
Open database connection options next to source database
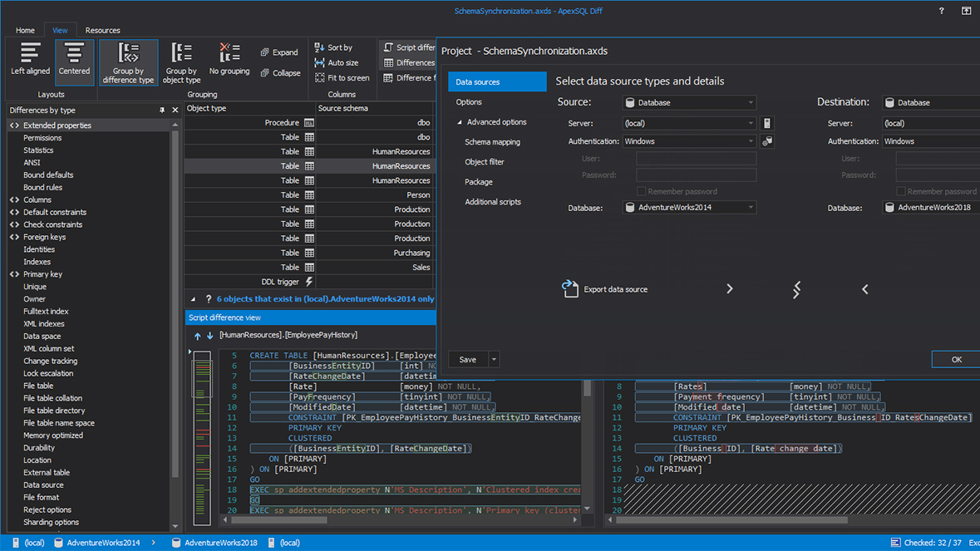pyautogui.click(x=766, y=140)
